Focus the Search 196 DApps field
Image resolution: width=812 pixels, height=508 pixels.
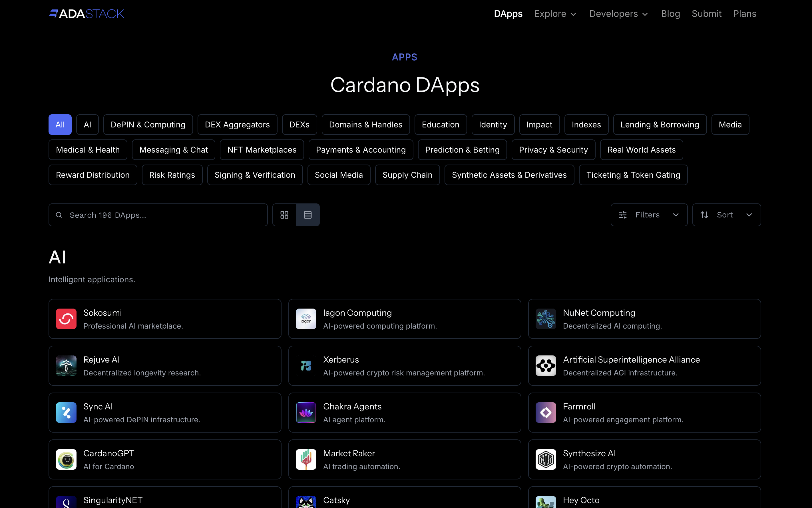click(158, 215)
